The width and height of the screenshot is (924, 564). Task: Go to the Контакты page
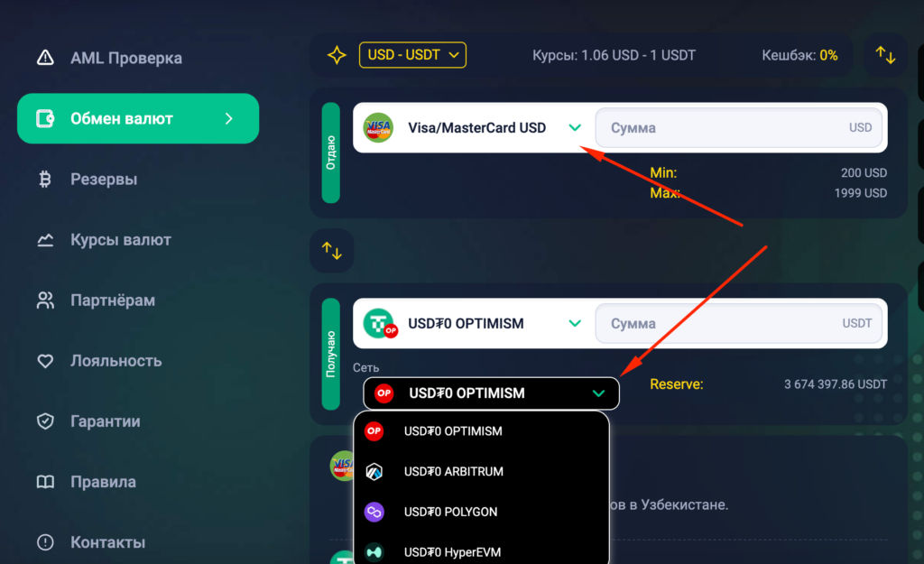click(107, 542)
